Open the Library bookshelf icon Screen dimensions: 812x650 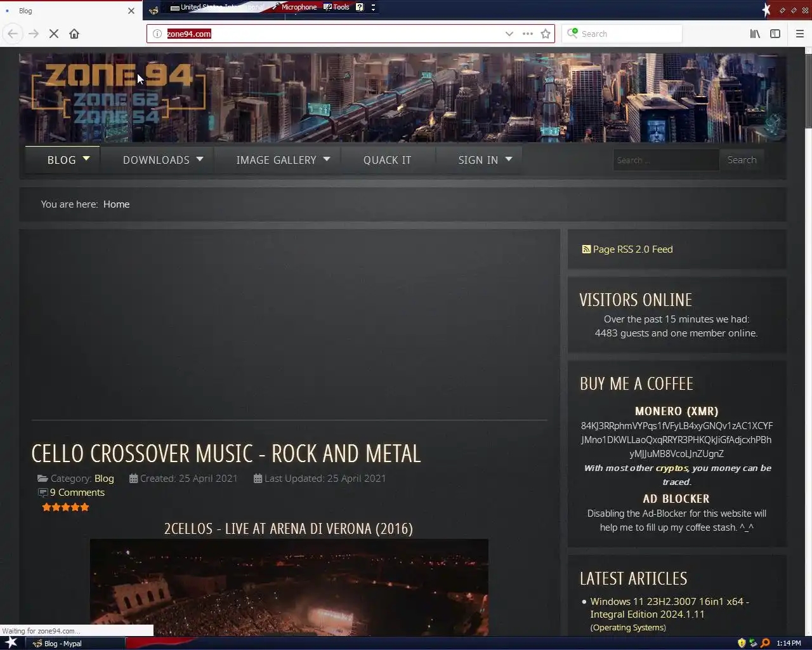[x=755, y=34]
